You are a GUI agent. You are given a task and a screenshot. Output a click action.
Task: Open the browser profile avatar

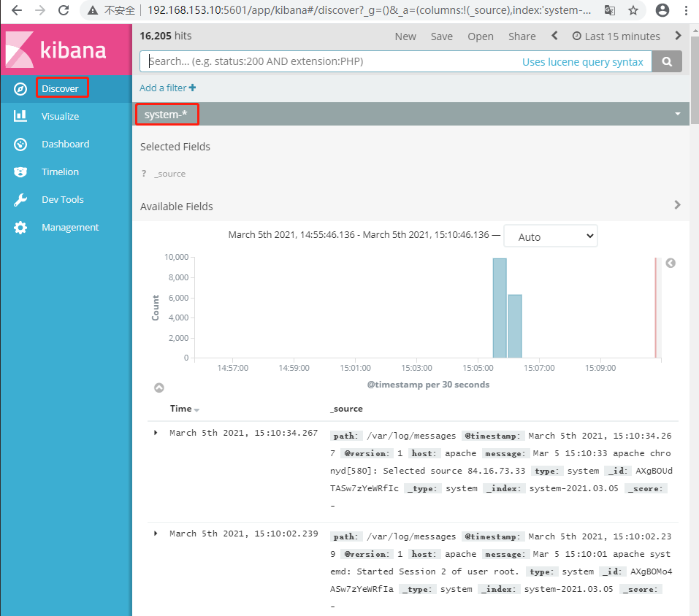(x=662, y=10)
